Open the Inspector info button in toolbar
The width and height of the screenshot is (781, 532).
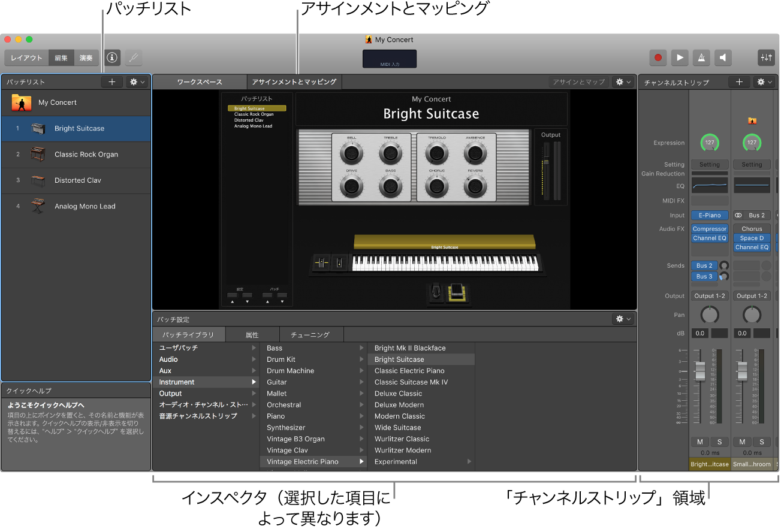[x=113, y=58]
